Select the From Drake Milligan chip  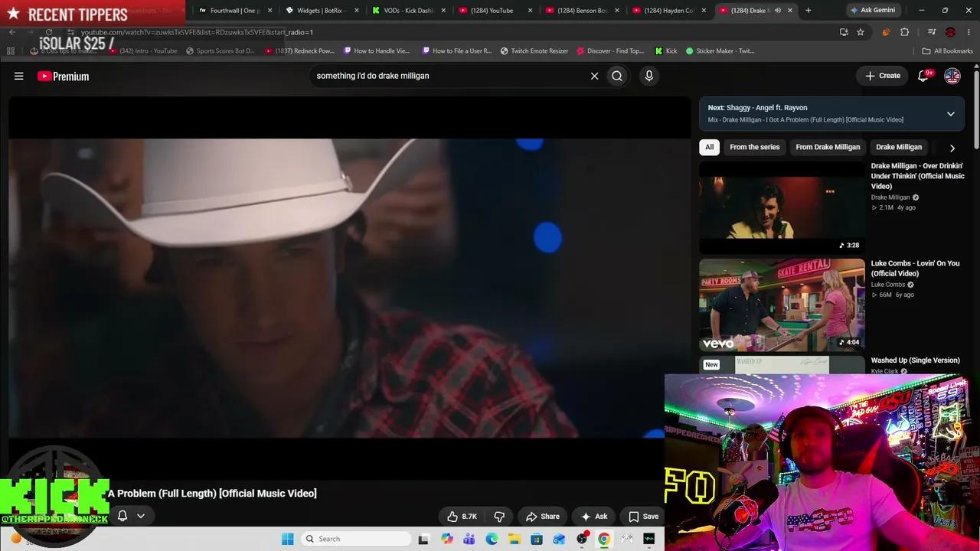(x=828, y=147)
